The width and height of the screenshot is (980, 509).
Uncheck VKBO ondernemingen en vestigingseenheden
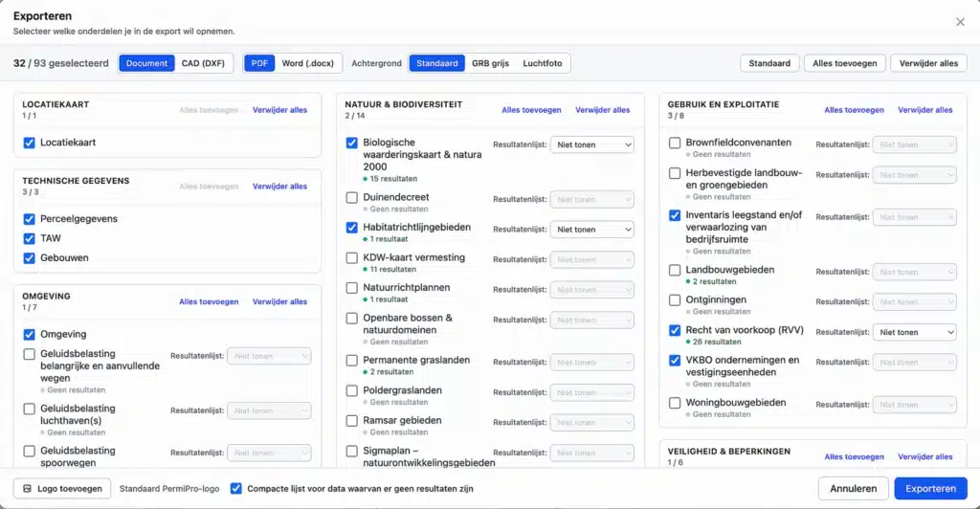click(x=675, y=361)
